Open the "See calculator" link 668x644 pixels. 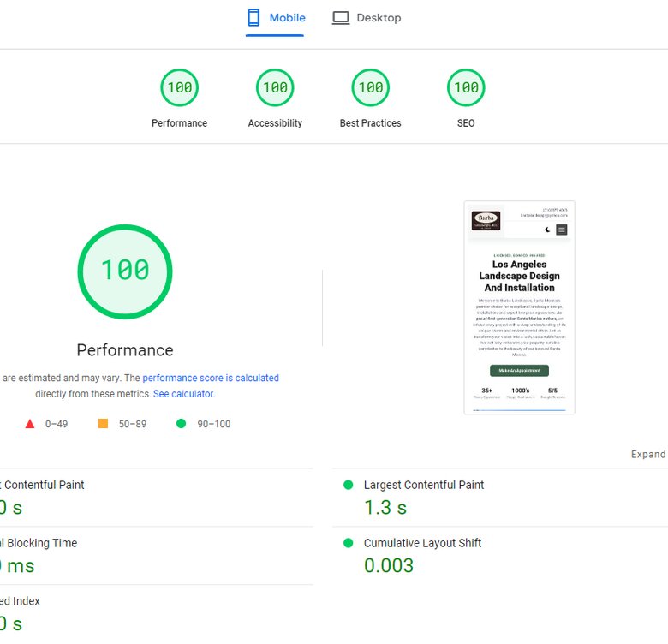click(x=183, y=394)
